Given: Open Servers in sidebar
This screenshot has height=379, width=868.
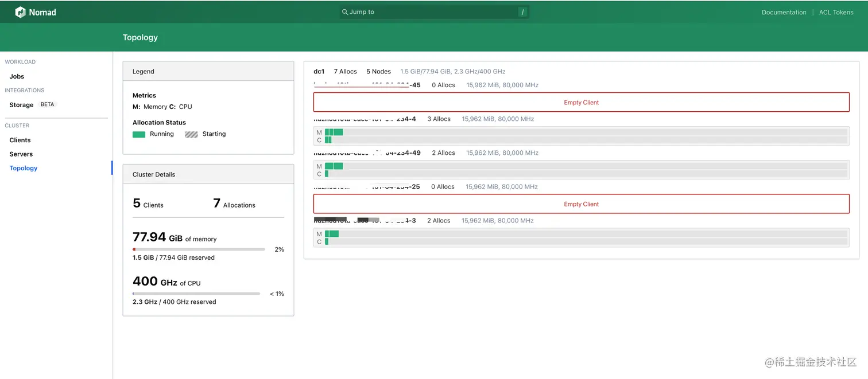Looking at the screenshot, I should pos(21,154).
